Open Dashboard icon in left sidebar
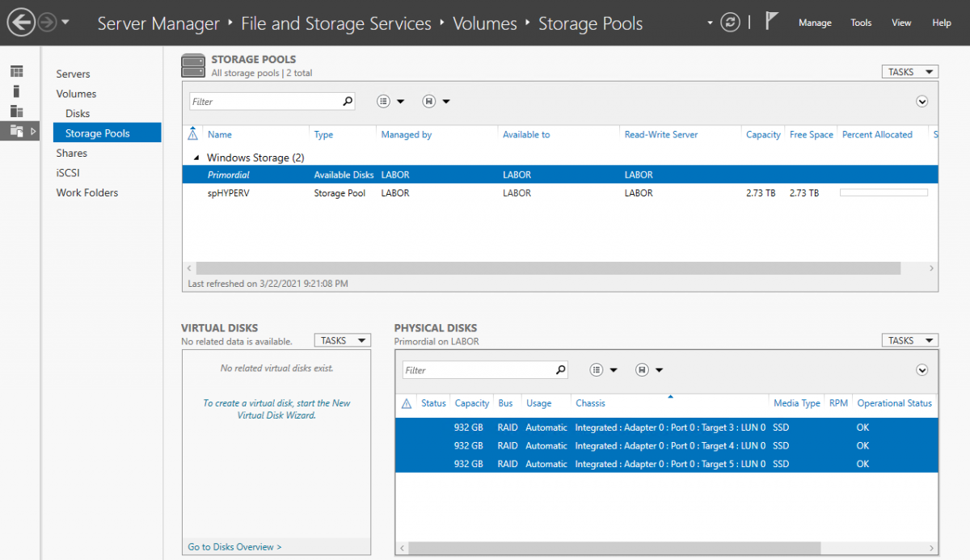Screen dimensions: 970x560 click(17, 73)
